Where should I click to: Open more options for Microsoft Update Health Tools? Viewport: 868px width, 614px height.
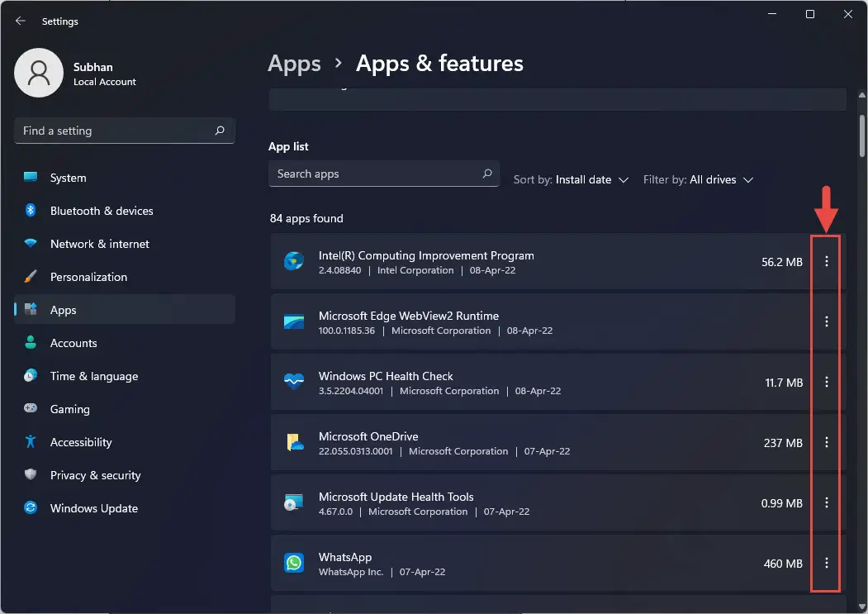tap(826, 502)
